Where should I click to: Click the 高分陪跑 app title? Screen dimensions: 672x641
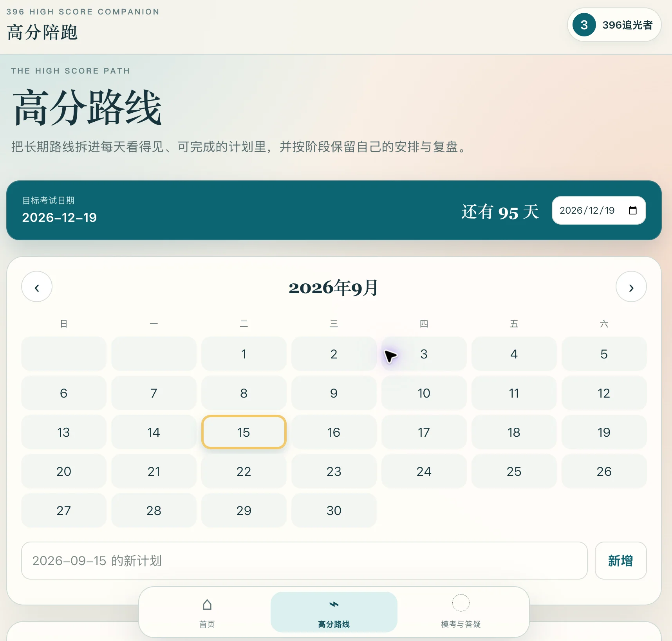(42, 32)
